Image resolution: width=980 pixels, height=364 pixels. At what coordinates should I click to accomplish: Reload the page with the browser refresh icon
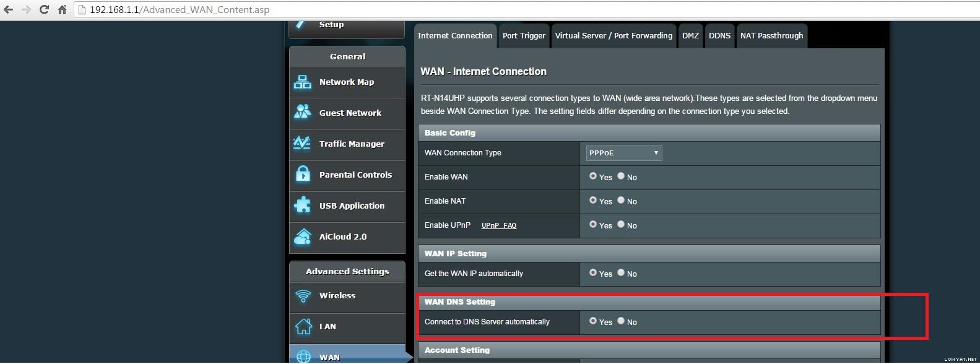[44, 10]
